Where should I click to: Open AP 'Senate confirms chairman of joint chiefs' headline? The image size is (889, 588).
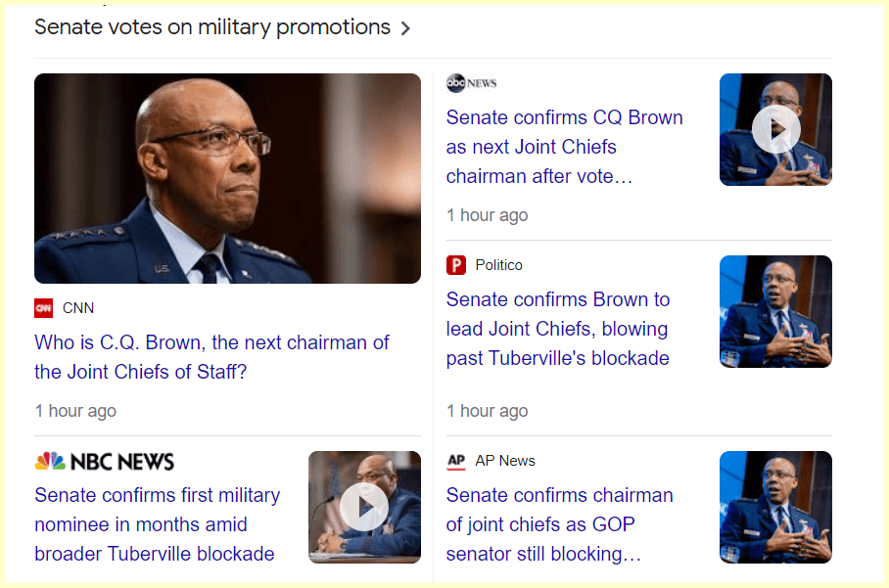[x=559, y=524]
